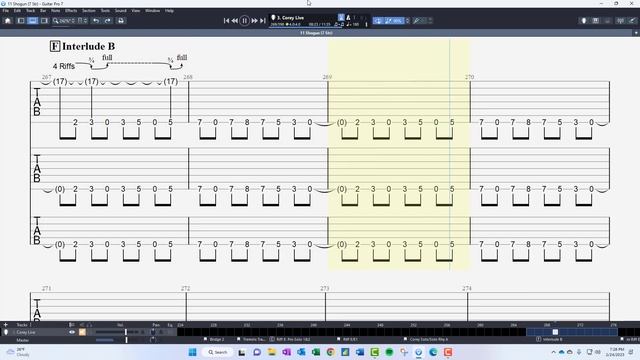Select the Corey Live track row
The width and height of the screenshot is (640, 360).
(x=89, y=332)
